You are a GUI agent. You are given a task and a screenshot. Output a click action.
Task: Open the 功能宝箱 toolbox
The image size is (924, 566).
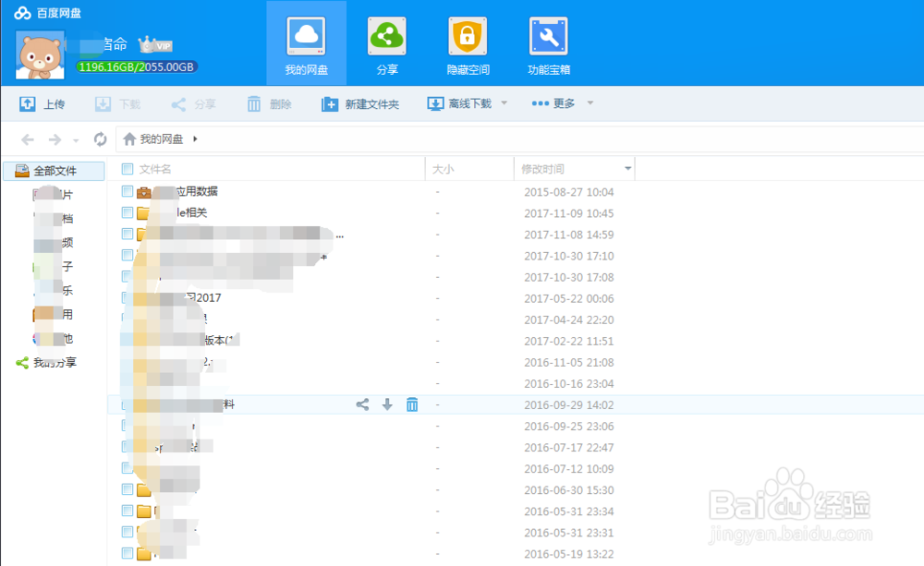547,42
